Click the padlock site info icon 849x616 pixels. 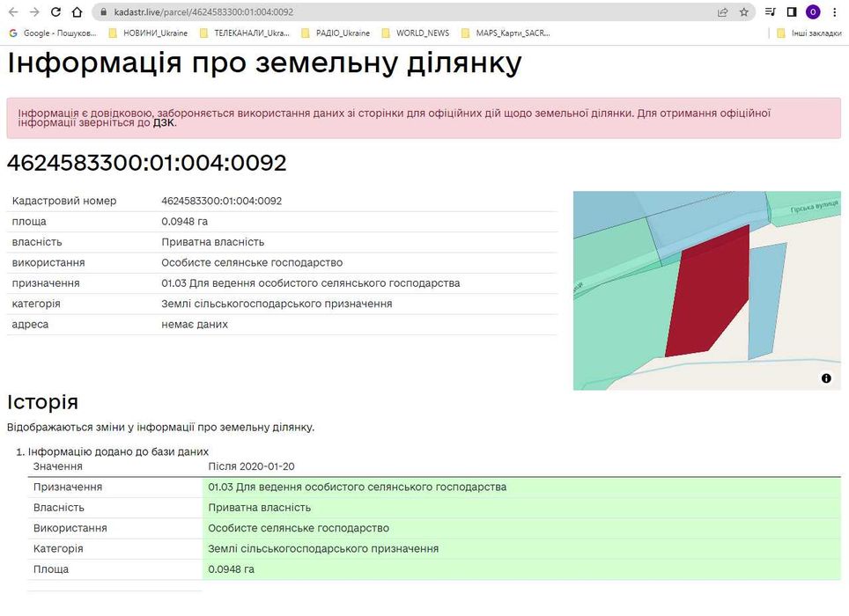pos(103,12)
